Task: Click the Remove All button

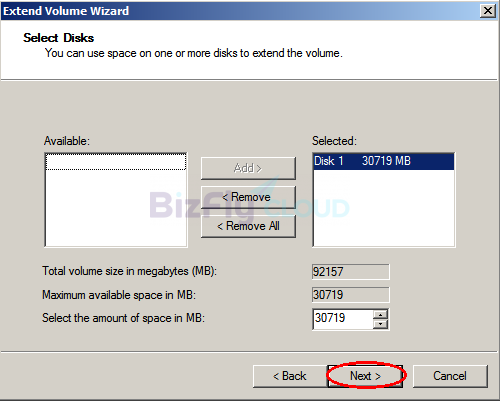Action: click(x=248, y=226)
